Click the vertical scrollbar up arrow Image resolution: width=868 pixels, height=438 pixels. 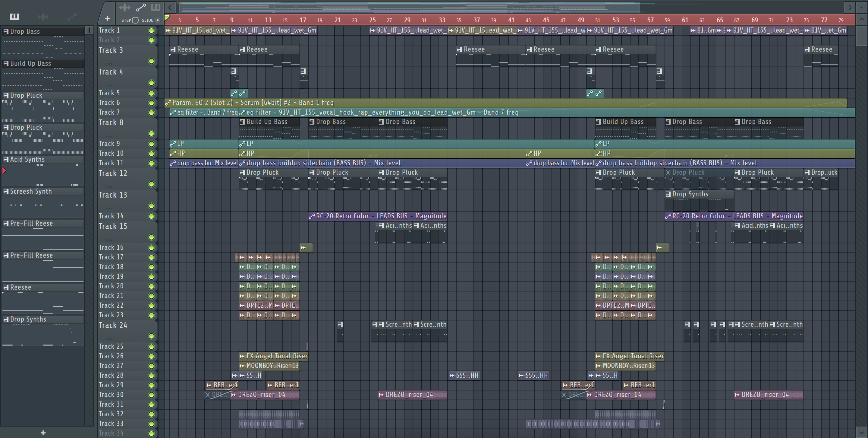tap(862, 19)
